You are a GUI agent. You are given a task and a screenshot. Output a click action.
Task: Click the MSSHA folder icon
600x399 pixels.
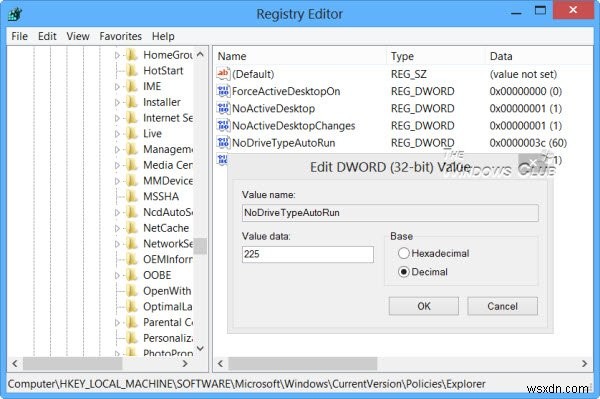click(132, 196)
